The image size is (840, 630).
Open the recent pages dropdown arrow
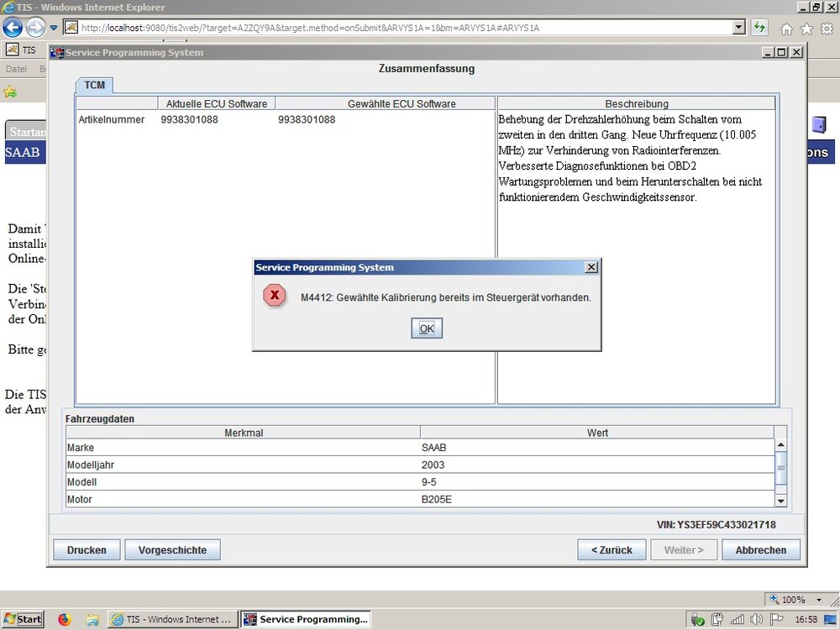[x=54, y=28]
